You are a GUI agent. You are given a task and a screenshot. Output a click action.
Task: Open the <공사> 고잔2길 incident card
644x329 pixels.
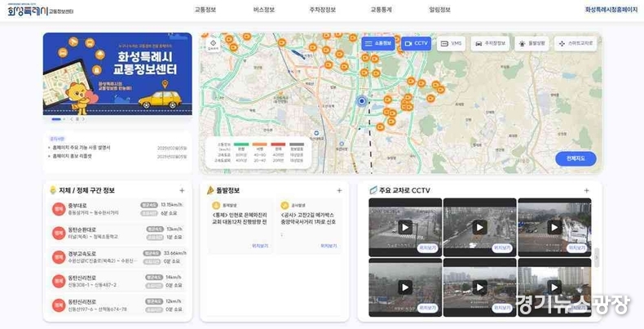308,225
